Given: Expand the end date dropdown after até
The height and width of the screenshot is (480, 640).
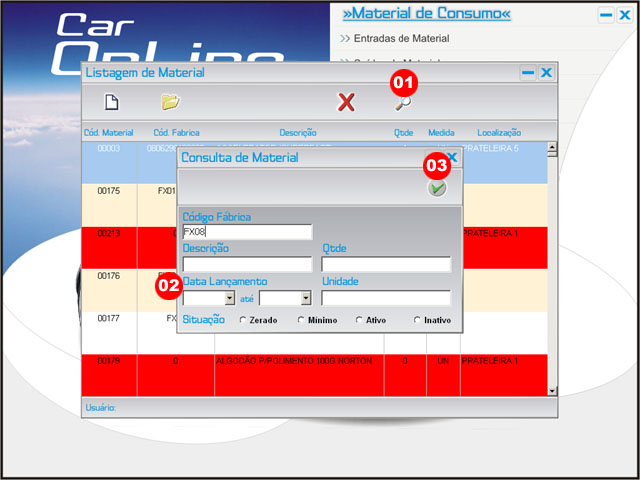Looking at the screenshot, I should pos(305,298).
